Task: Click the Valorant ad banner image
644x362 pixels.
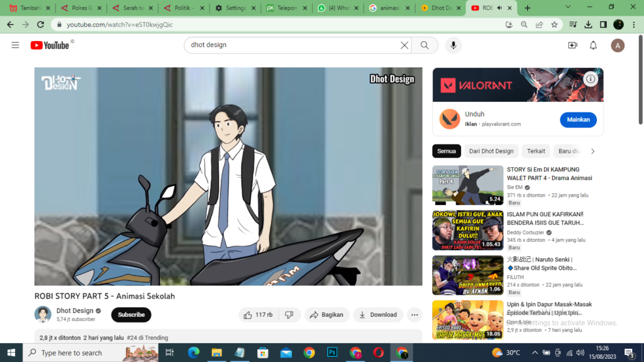Action: coord(518,85)
